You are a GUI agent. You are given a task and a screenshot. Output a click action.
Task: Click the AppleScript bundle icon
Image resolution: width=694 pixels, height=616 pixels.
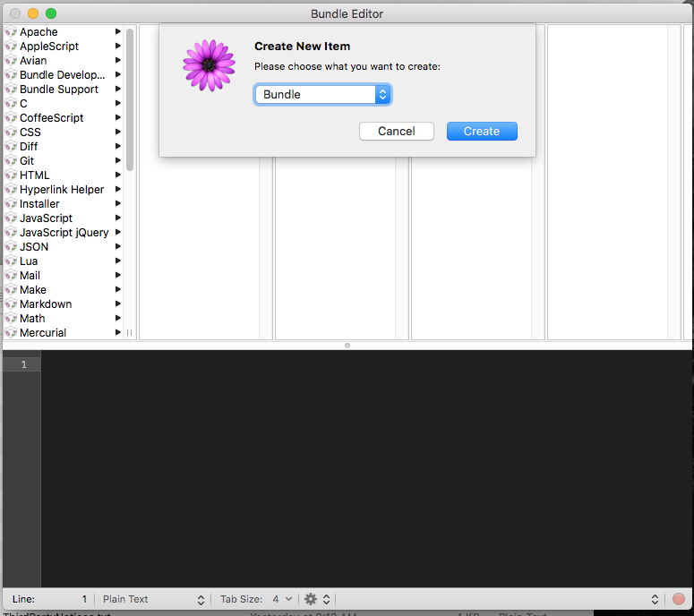pos(11,46)
